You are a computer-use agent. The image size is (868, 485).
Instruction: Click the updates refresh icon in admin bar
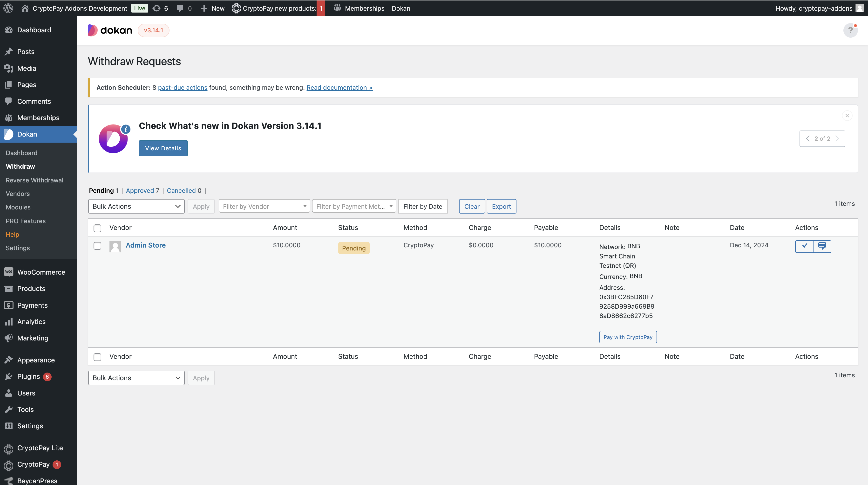point(157,8)
